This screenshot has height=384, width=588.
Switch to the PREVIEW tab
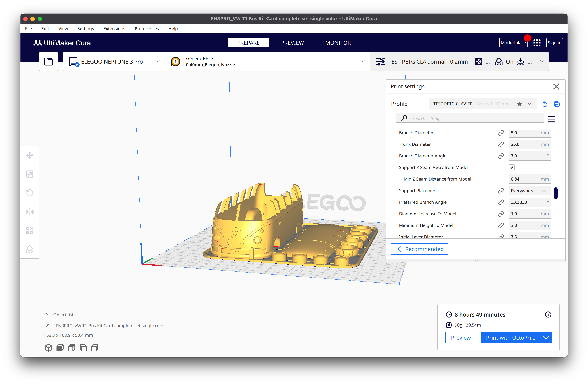pos(292,43)
